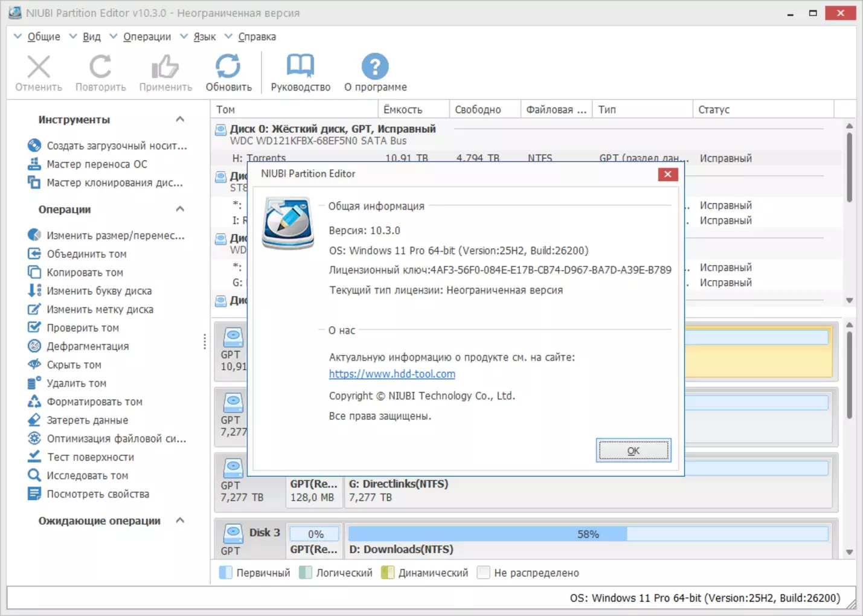Image resolution: width=863 pixels, height=616 pixels.
Task: Choose Удалить том in operations list
Action: pos(76,383)
